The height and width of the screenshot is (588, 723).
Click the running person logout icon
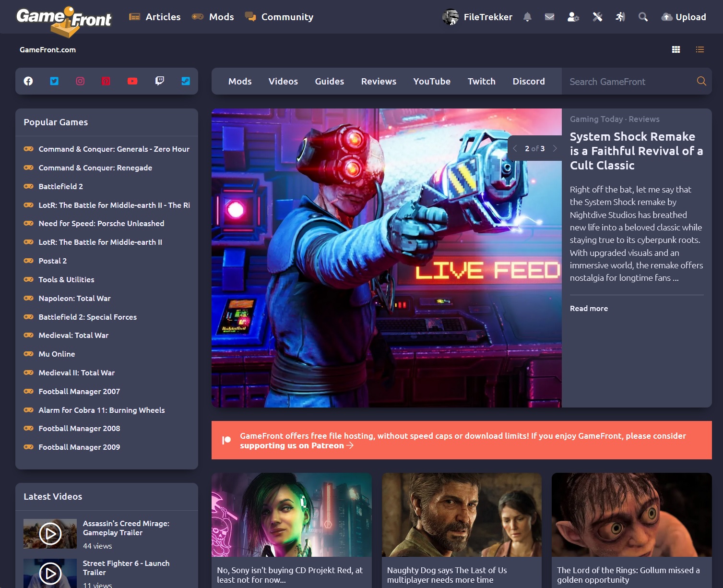coord(620,17)
